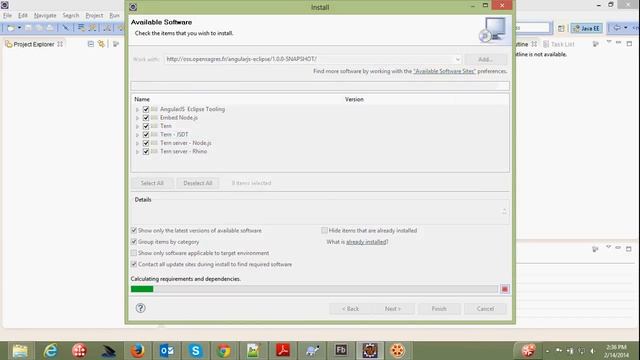Uncheck Tern server - Rhino checkbox
The width and height of the screenshot is (640, 360).
click(x=146, y=151)
